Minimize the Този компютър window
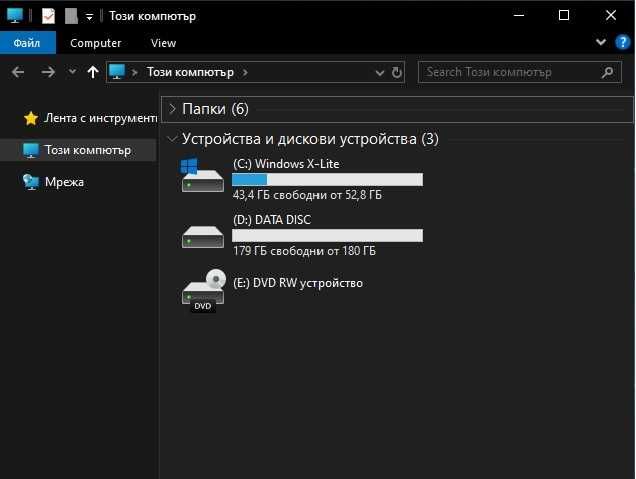This screenshot has width=636, height=479. 519,15
